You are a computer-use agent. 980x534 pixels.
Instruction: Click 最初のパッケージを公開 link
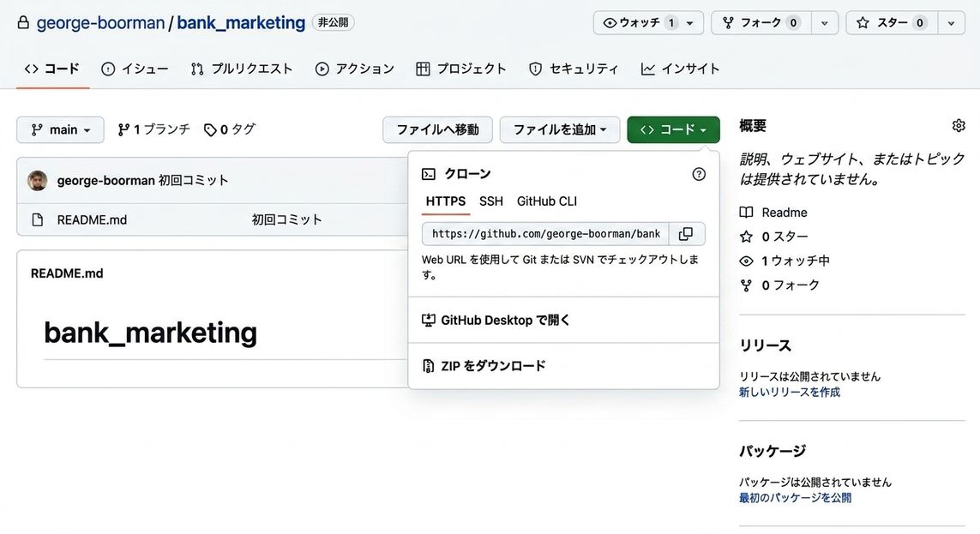tap(795, 498)
